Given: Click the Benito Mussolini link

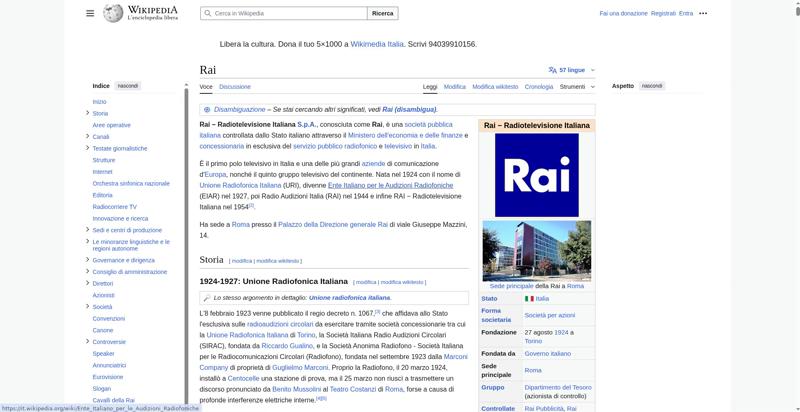Looking at the screenshot, I should 296,390.
